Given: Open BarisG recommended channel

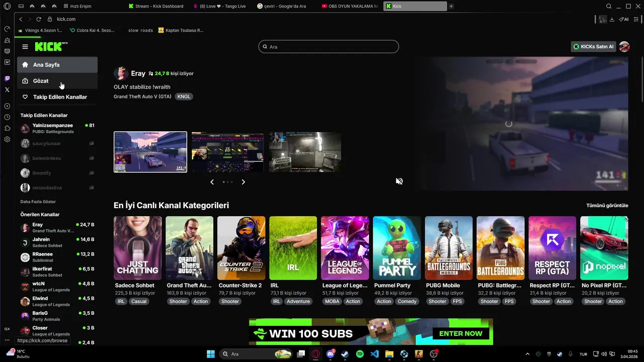Looking at the screenshot, I should 57,316.
